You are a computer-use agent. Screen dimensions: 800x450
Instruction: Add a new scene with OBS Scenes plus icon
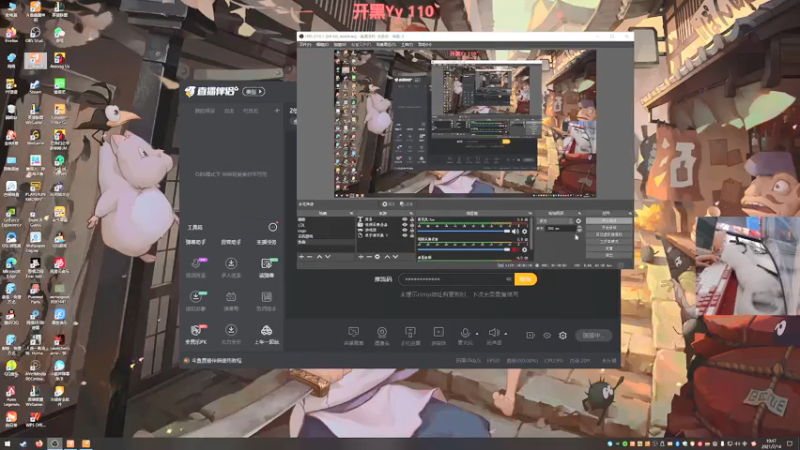(301, 257)
